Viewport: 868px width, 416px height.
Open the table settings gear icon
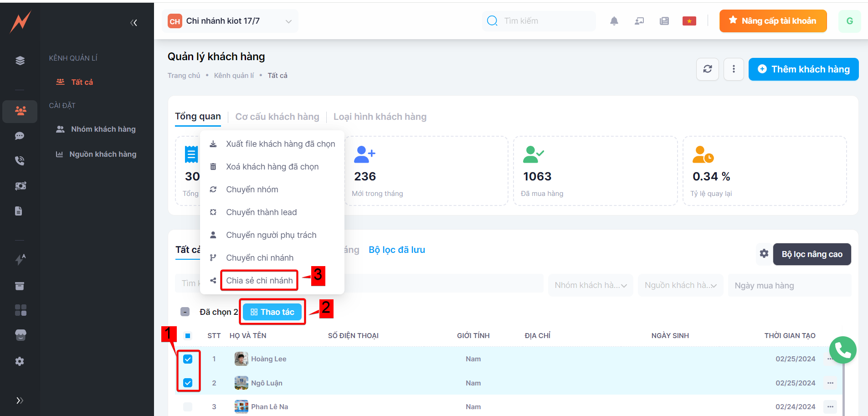[764, 254]
